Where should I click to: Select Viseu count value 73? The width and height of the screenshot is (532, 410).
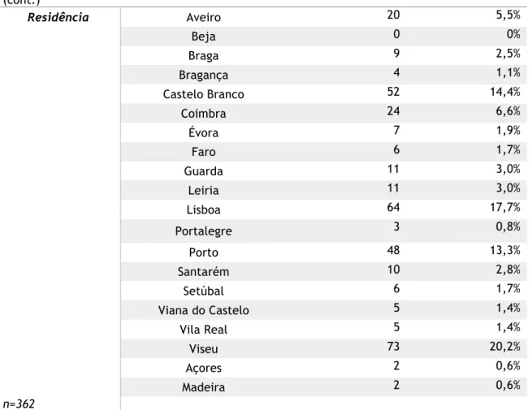click(x=394, y=346)
